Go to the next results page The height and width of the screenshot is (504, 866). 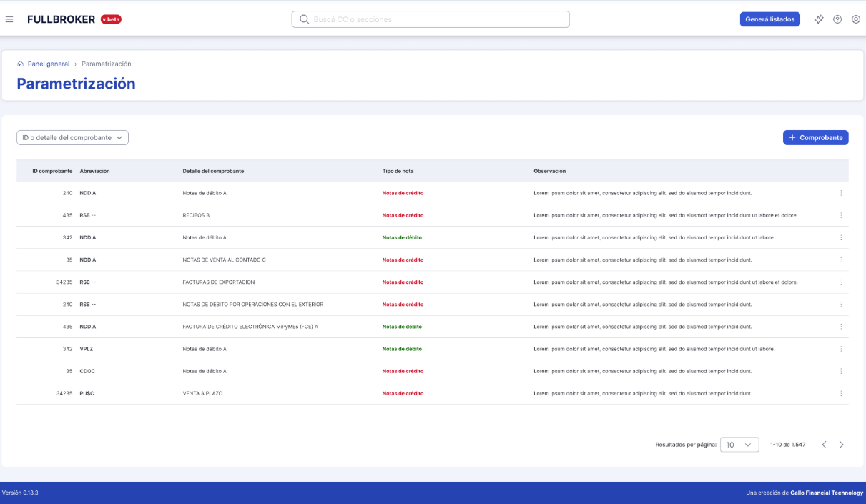841,445
